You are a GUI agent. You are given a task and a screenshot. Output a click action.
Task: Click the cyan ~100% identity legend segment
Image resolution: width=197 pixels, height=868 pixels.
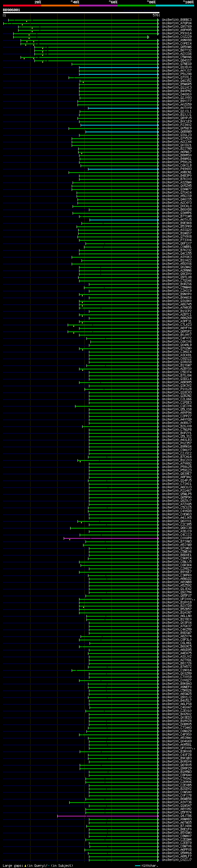pyautogui.click(x=175, y=6)
